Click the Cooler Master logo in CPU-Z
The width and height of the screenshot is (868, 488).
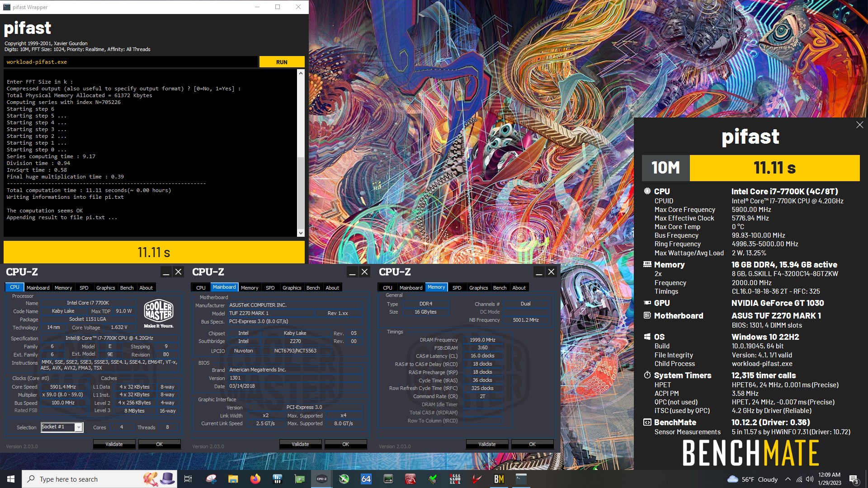click(159, 313)
